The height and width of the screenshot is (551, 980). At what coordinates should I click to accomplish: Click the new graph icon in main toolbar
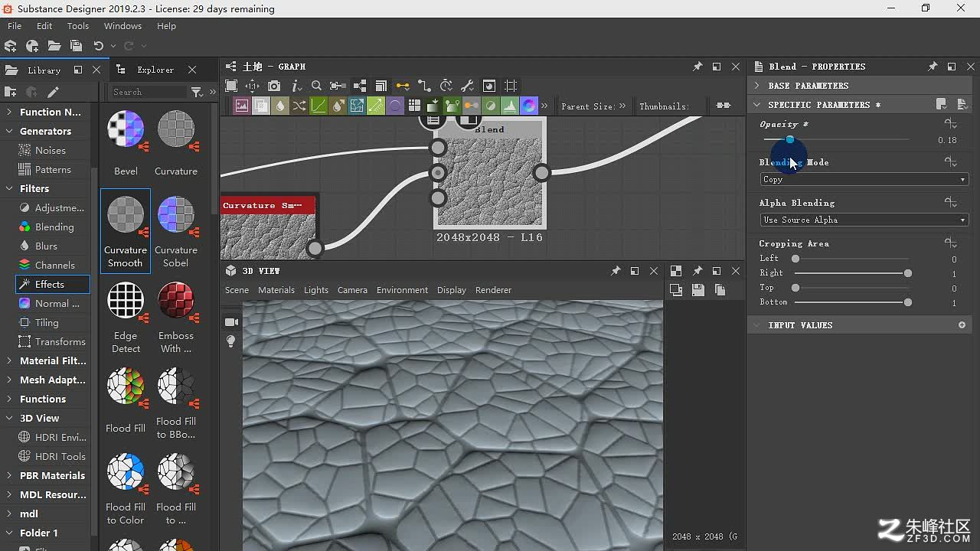point(32,46)
